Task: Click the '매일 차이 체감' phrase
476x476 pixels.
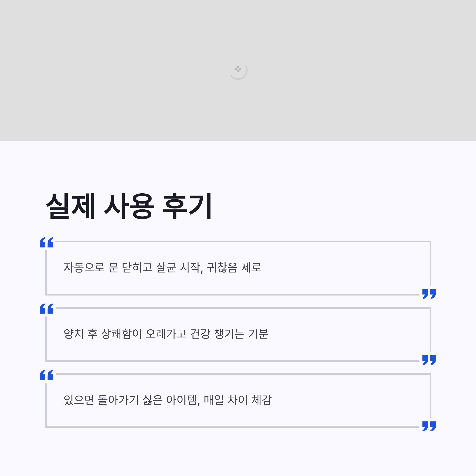Action: [x=238, y=400]
